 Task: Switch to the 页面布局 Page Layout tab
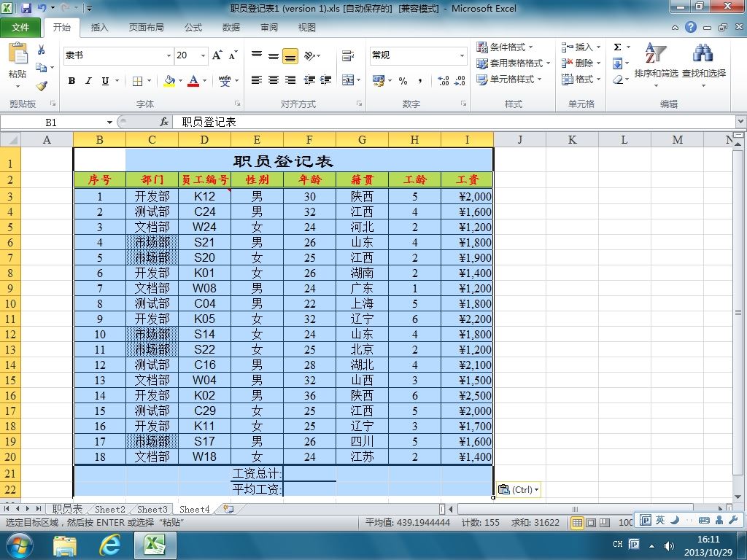(x=146, y=28)
